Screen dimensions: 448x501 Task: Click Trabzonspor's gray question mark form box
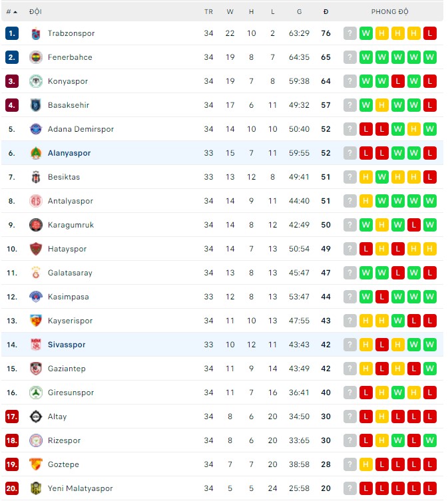pos(350,33)
